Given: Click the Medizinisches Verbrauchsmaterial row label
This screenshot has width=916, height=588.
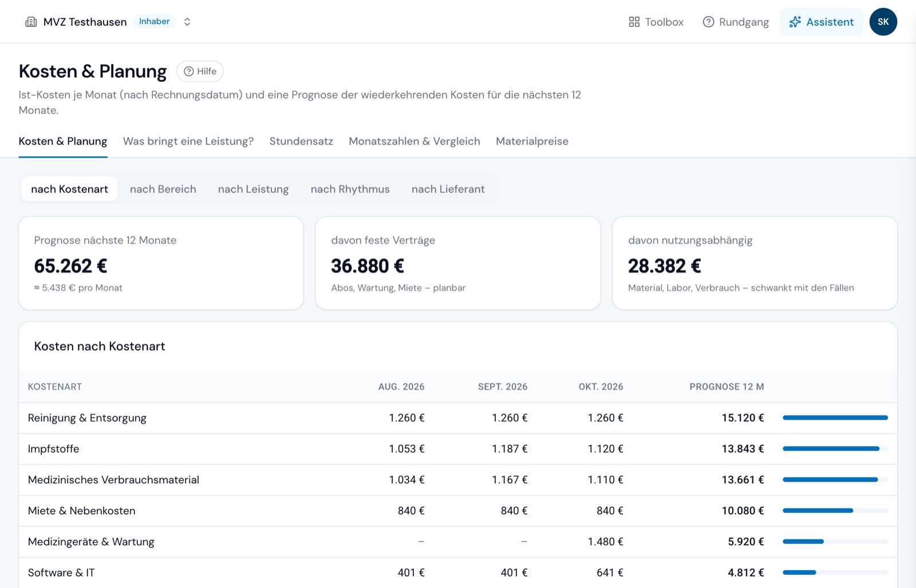Looking at the screenshot, I should pos(113,480).
